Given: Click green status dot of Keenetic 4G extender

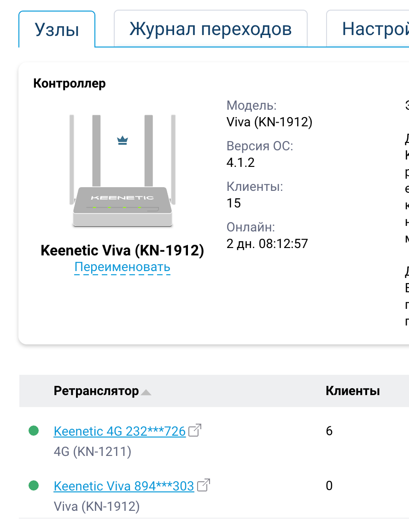Looking at the screenshot, I should tap(34, 431).
